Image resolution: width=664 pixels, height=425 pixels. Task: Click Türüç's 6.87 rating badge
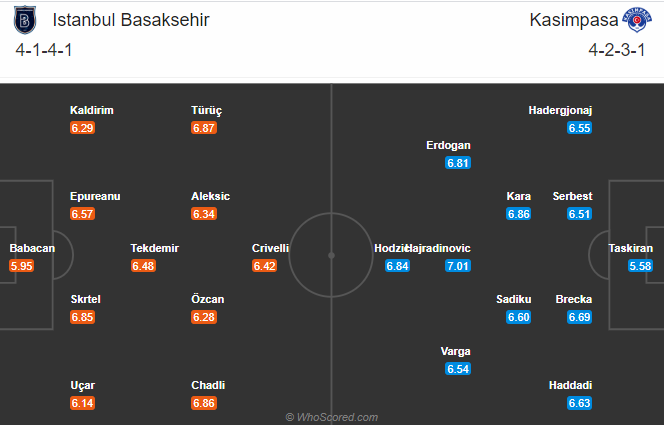point(204,128)
